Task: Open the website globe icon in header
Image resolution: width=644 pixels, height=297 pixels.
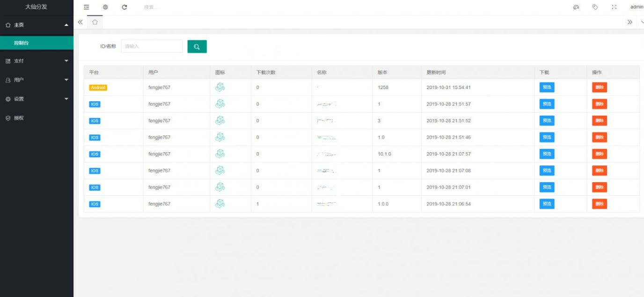Action: pyautogui.click(x=105, y=7)
